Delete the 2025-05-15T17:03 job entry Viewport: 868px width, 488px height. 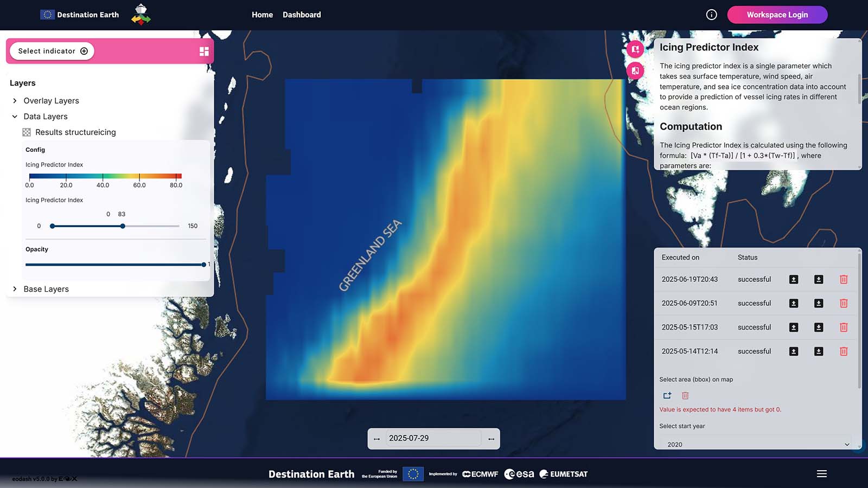844,328
